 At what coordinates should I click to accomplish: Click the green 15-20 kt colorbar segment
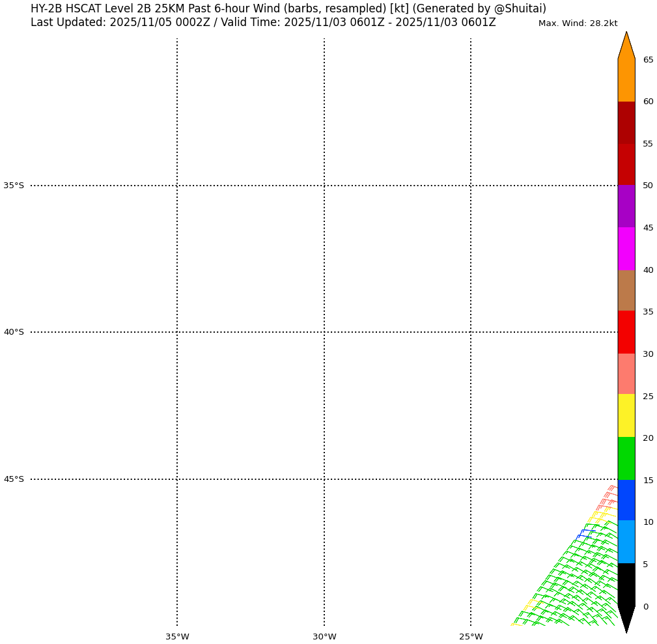click(626, 458)
